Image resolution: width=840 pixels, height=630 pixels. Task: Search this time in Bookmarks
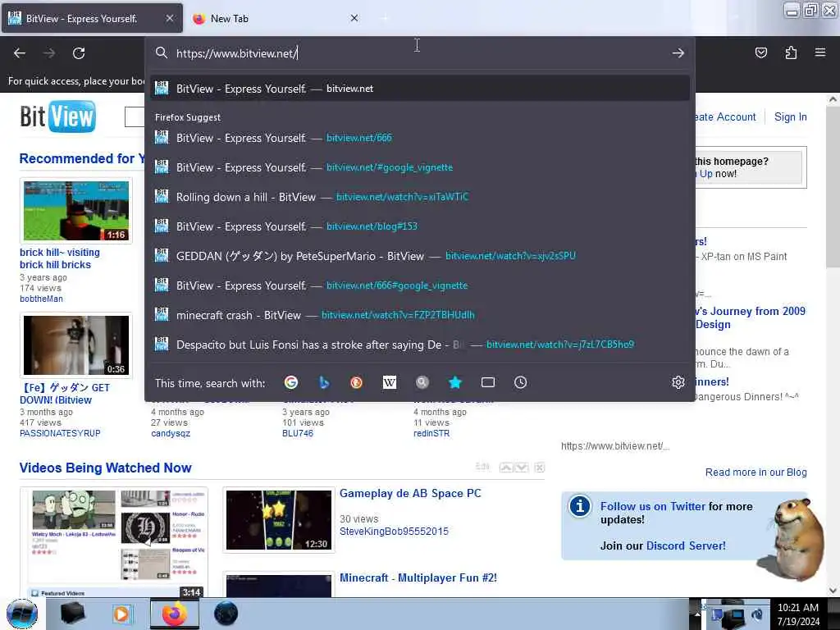pos(454,382)
